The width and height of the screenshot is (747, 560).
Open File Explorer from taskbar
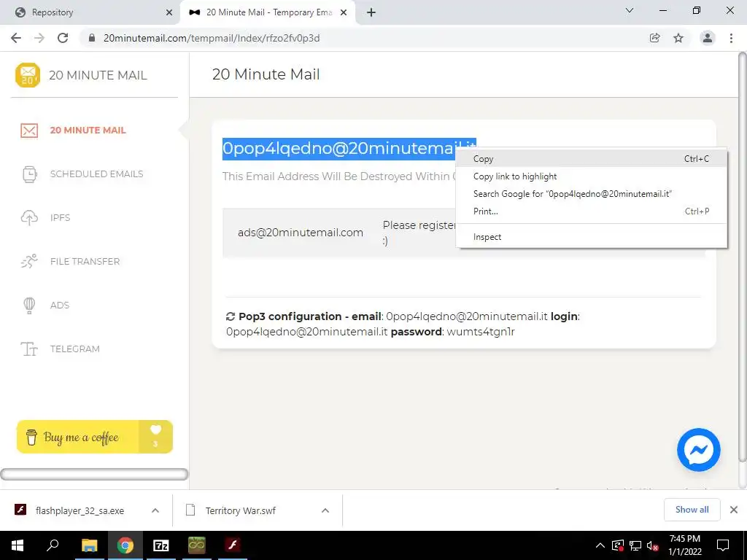tap(90, 545)
